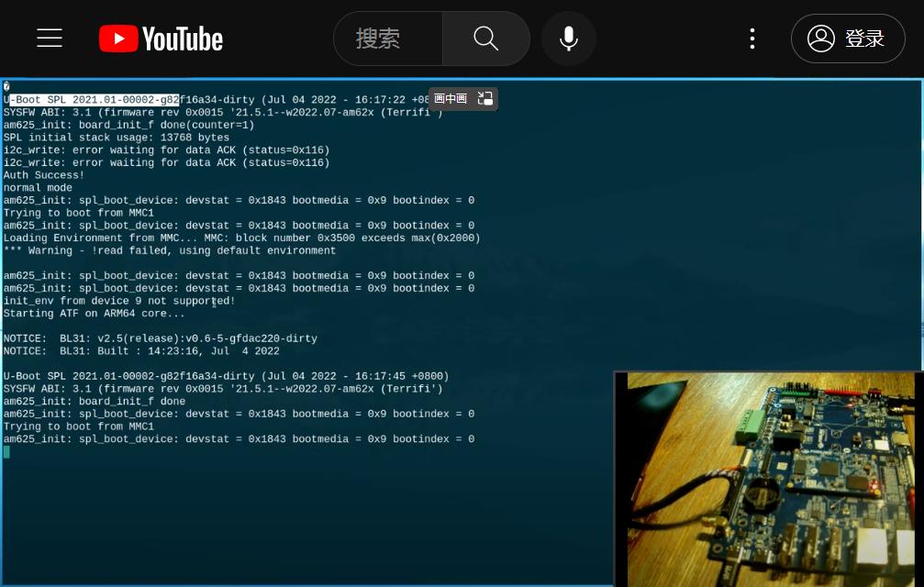Click the 'Loading Environment from MMC...' line
Screen dimensions: 924x587
tap(241, 238)
